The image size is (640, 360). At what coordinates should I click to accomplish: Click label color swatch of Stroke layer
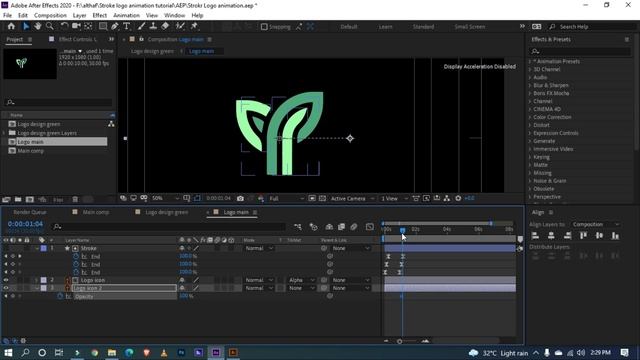tap(44, 248)
